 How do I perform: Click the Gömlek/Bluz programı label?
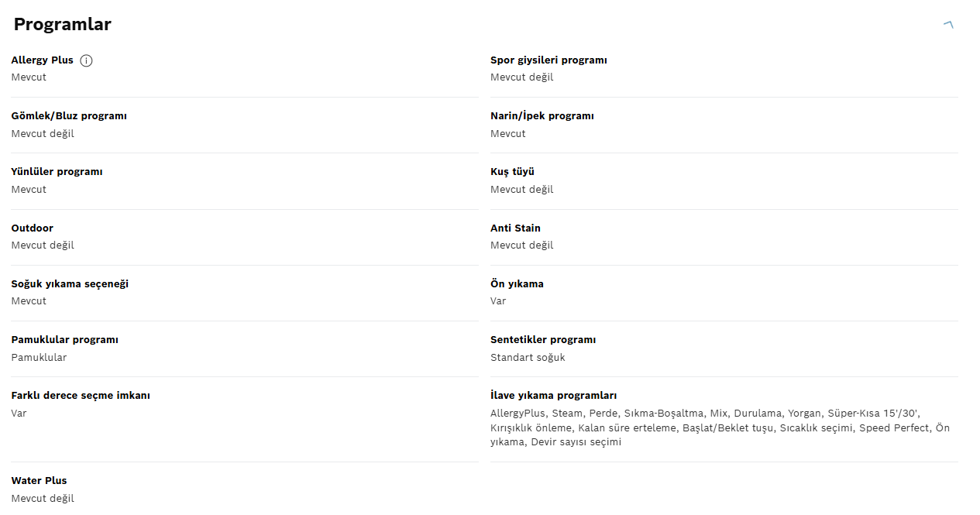tap(69, 116)
